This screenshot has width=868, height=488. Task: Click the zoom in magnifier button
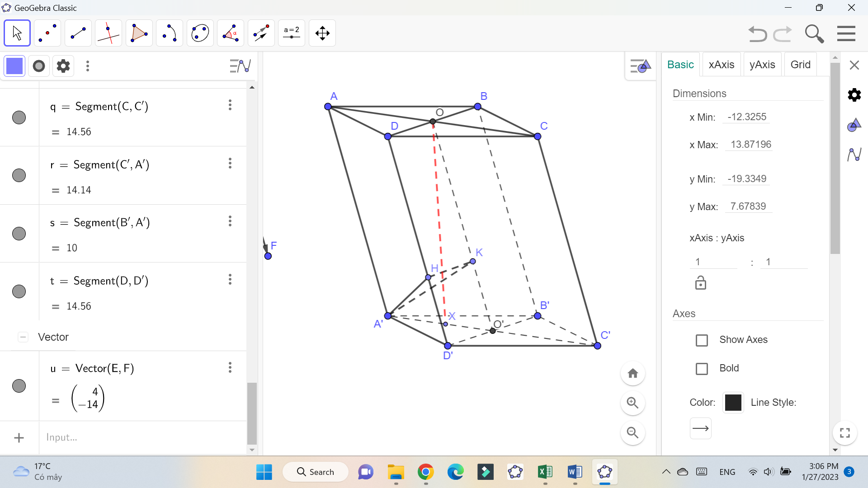tap(632, 403)
